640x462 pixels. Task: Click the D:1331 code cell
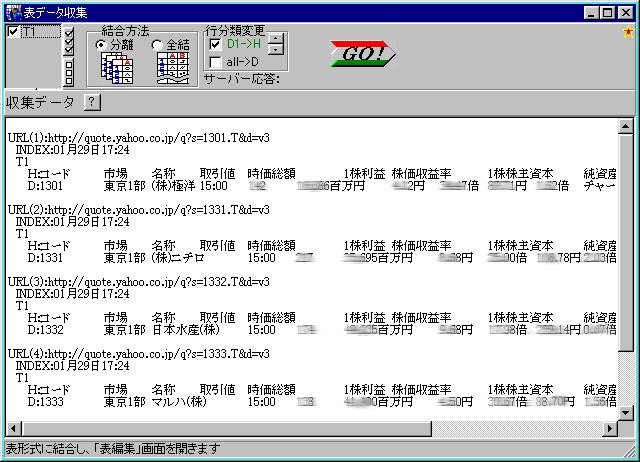tap(45, 258)
